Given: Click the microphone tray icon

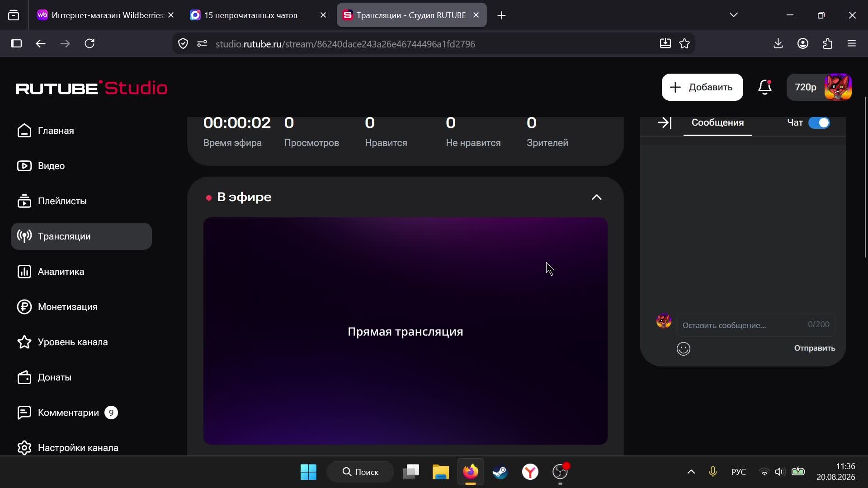Looking at the screenshot, I should tap(713, 472).
